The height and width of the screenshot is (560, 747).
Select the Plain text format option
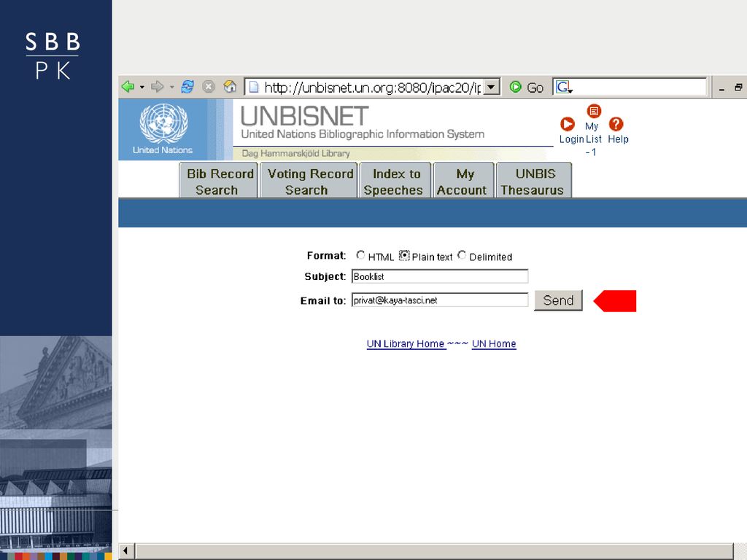pos(404,255)
